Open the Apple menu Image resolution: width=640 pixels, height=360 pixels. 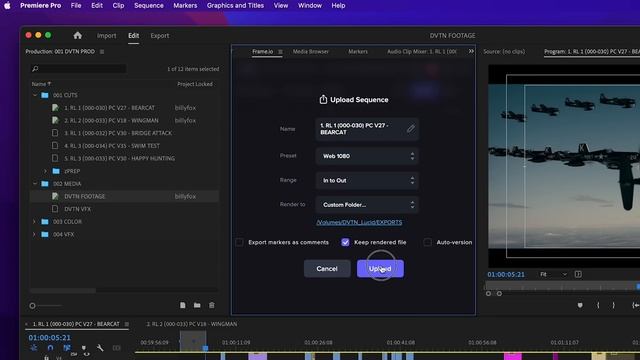(7, 6)
